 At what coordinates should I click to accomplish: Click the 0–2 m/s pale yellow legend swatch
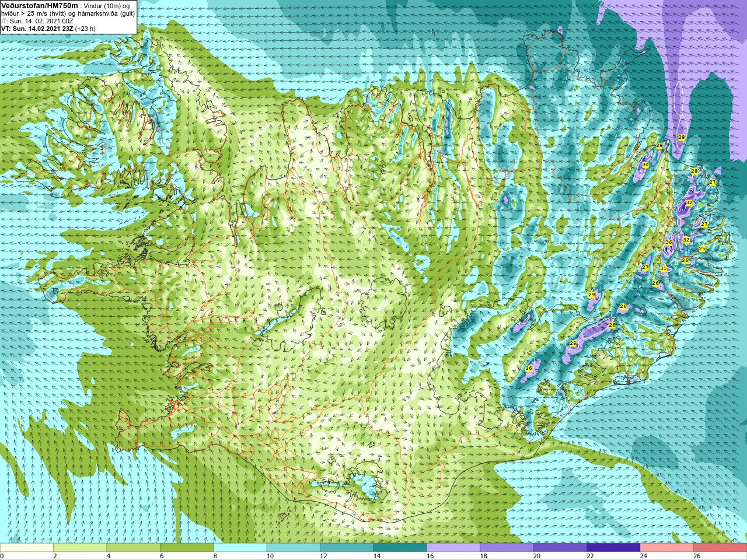tap(27, 548)
